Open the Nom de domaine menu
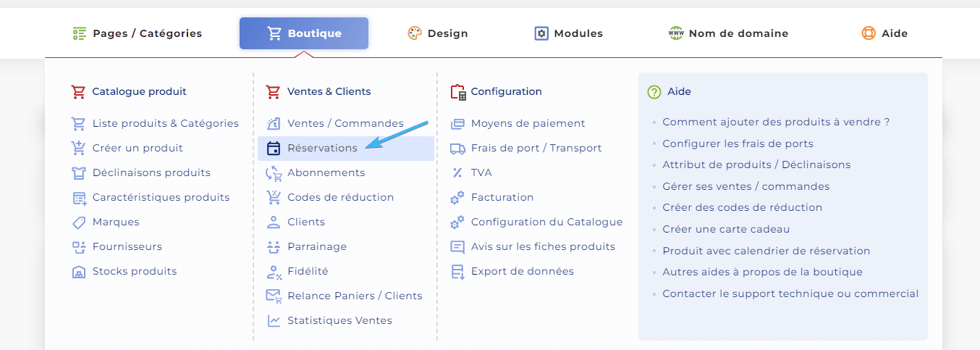The image size is (980, 350). (728, 33)
